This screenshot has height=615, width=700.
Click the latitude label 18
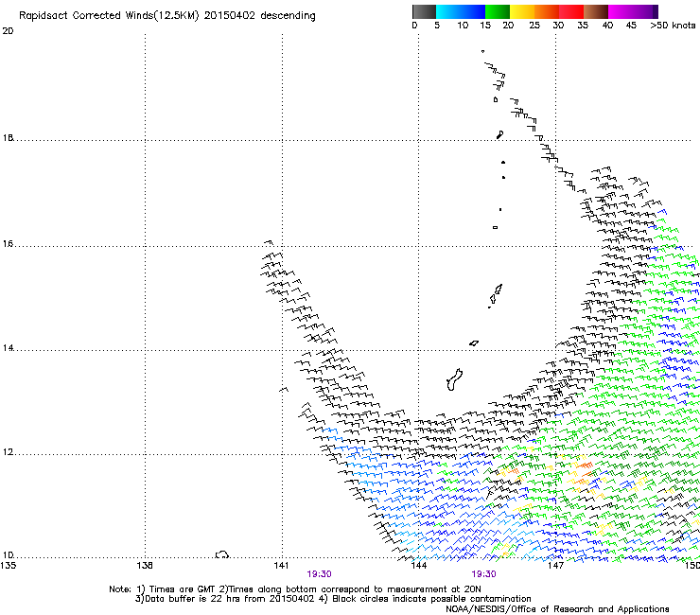(8, 137)
